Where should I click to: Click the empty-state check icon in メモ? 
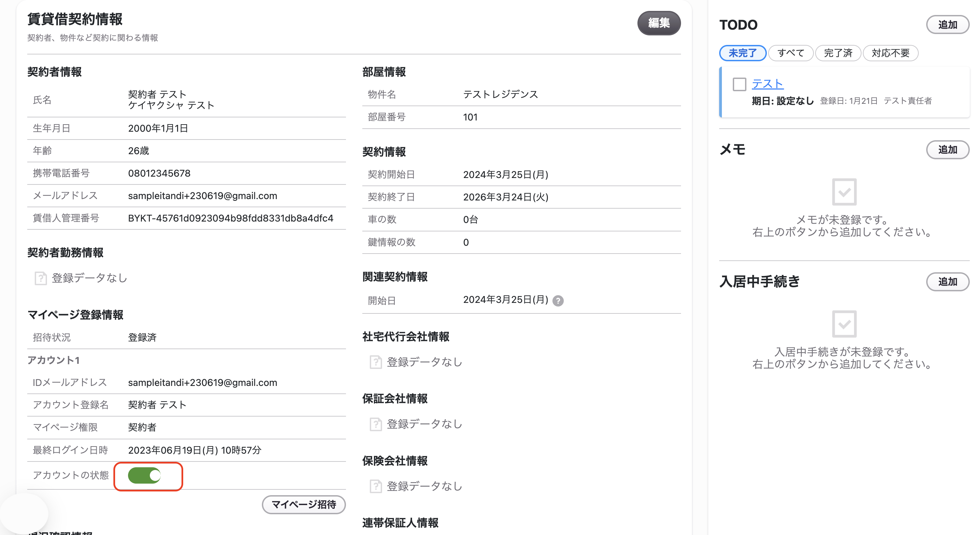[x=844, y=192]
